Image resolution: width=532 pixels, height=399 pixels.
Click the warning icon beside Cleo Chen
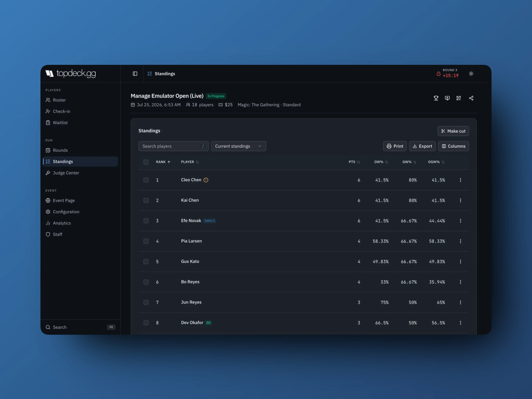click(x=206, y=180)
